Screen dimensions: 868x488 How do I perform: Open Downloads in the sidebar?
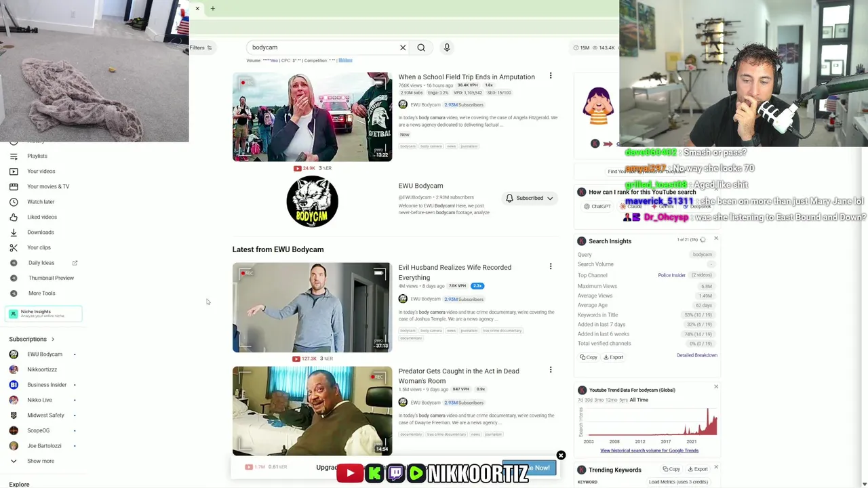[41, 232]
